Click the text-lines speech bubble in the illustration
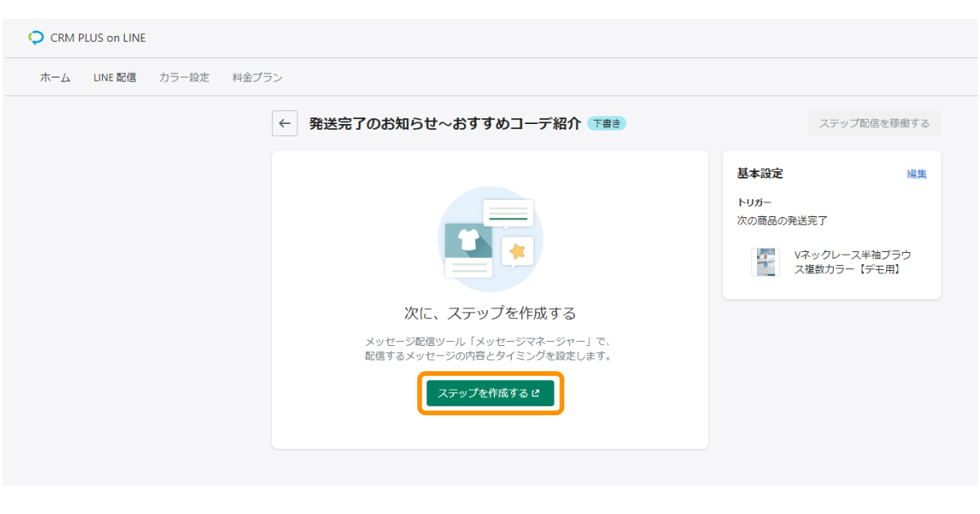Image resolution: width=980 pixels, height=514 pixels. click(507, 213)
